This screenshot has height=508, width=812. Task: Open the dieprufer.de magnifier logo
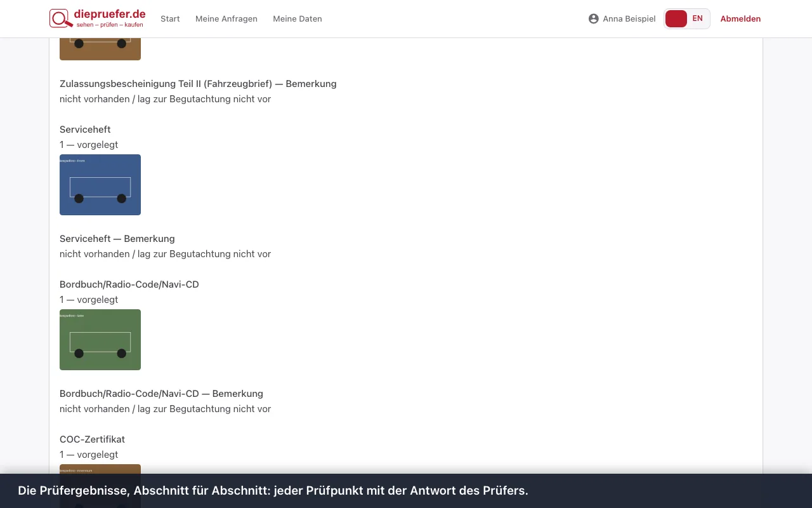pyautogui.click(x=97, y=18)
